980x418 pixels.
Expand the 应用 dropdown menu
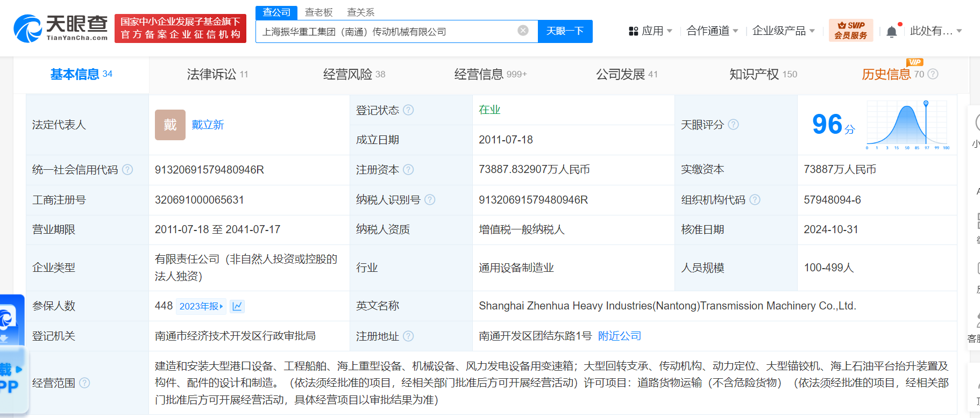tap(651, 31)
